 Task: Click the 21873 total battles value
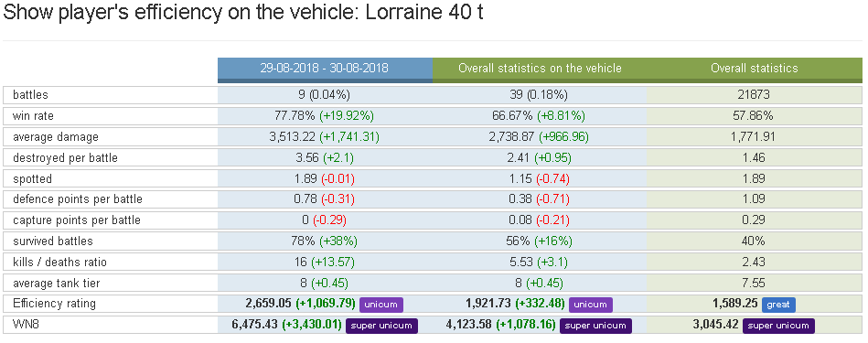(755, 95)
